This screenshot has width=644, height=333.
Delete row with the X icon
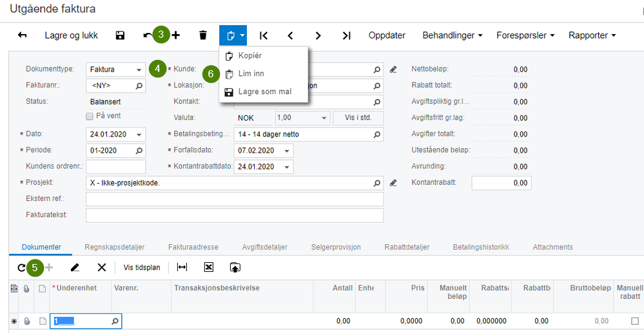[x=101, y=267]
